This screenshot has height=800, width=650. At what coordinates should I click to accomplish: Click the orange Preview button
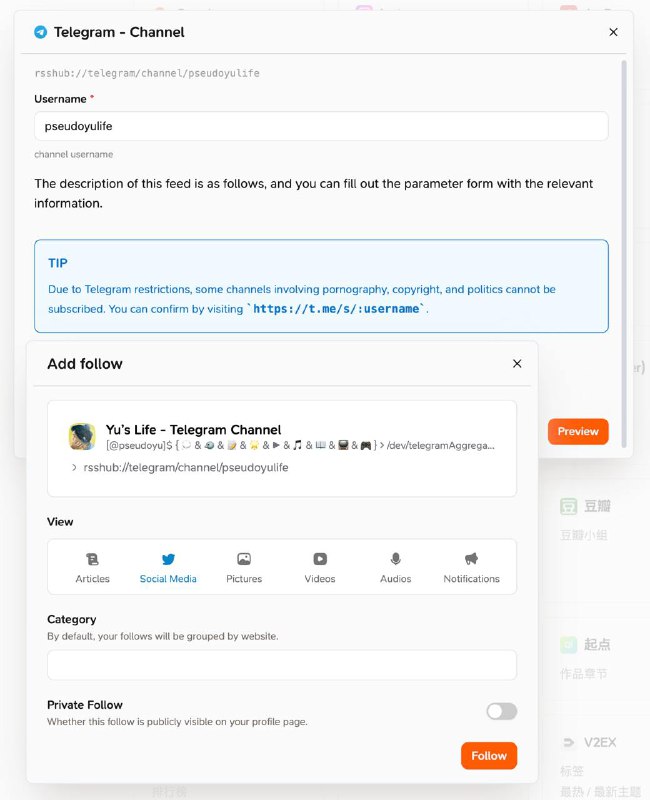(x=578, y=431)
